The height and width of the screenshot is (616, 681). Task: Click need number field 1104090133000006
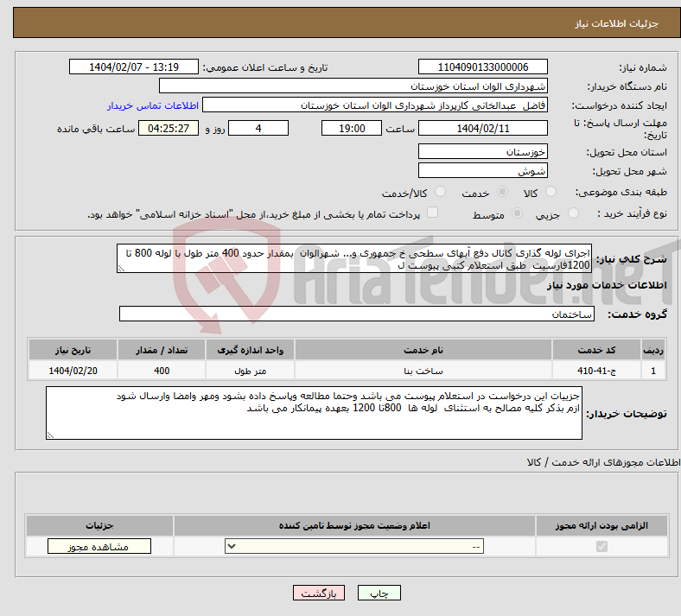(x=483, y=67)
